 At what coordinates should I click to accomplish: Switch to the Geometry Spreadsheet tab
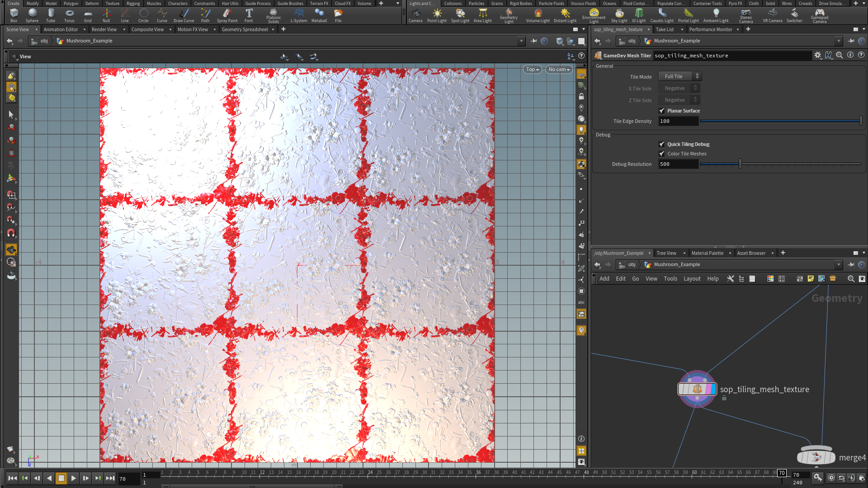[x=245, y=29]
